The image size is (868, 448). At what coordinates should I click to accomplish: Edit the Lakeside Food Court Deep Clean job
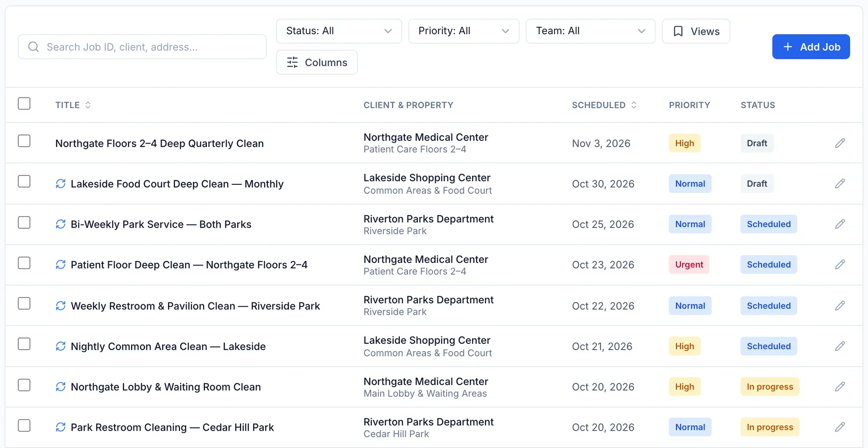click(x=840, y=184)
